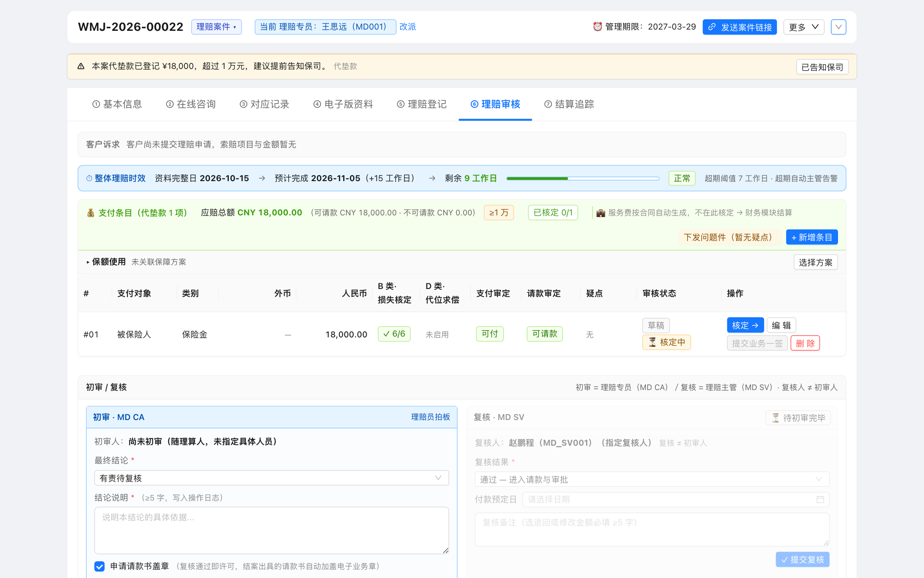Viewport: 924px width, 578px height.
Task: Switch to the 对应记录 tab
Action: coord(264,104)
